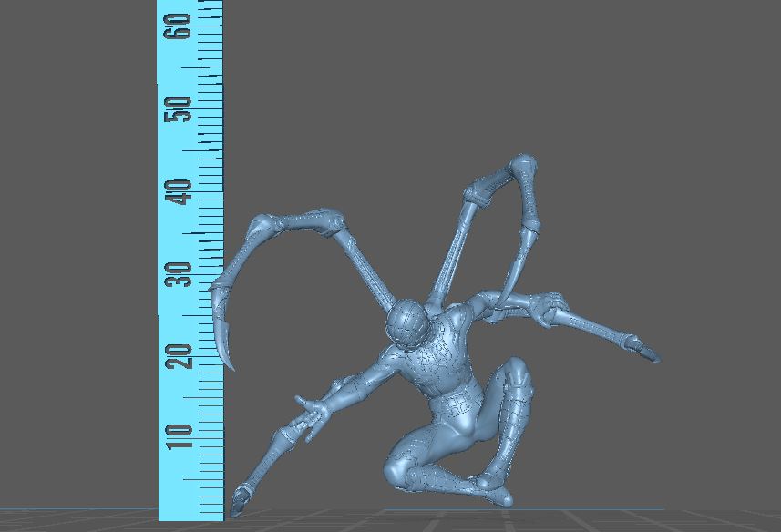Click the topmost mechanical leg joint

(522, 167)
